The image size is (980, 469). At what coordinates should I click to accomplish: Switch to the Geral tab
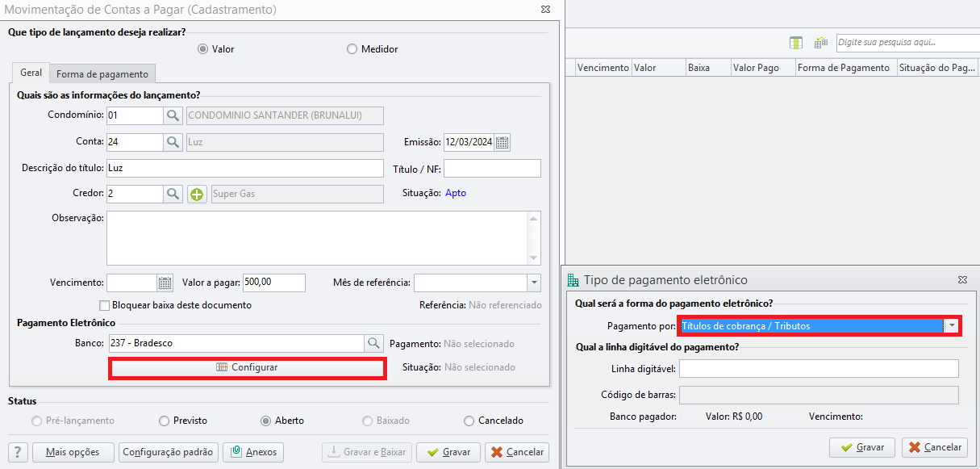31,73
